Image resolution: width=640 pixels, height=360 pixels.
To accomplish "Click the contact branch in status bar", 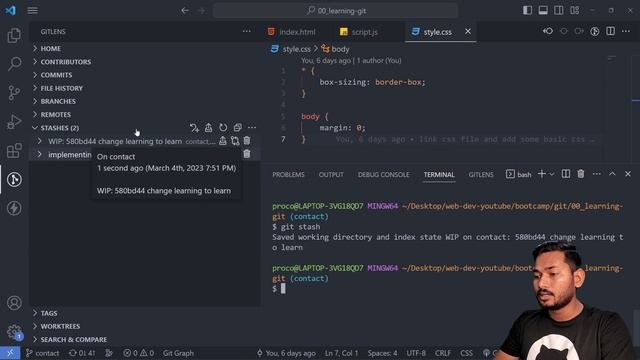I will click(x=42, y=353).
